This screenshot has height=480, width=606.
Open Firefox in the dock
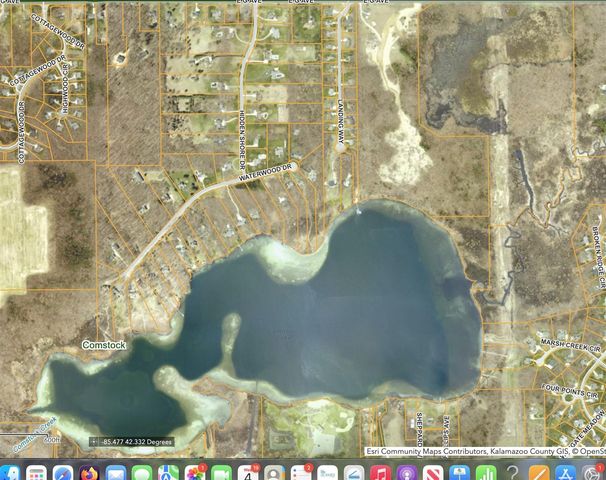(x=89, y=473)
